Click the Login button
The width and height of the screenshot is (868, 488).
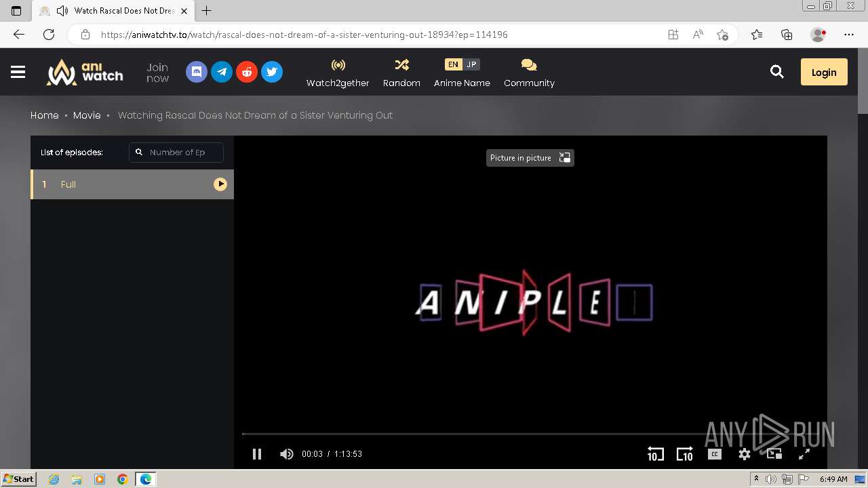coord(824,72)
